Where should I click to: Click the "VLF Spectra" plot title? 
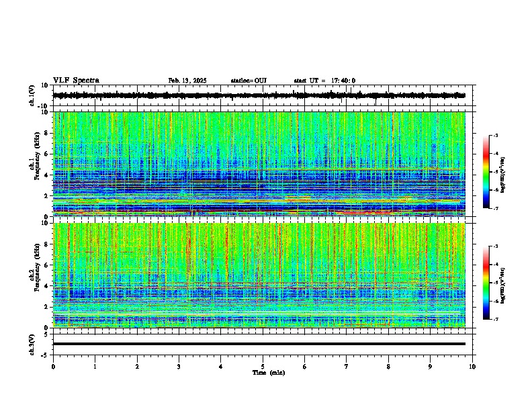(x=76, y=80)
